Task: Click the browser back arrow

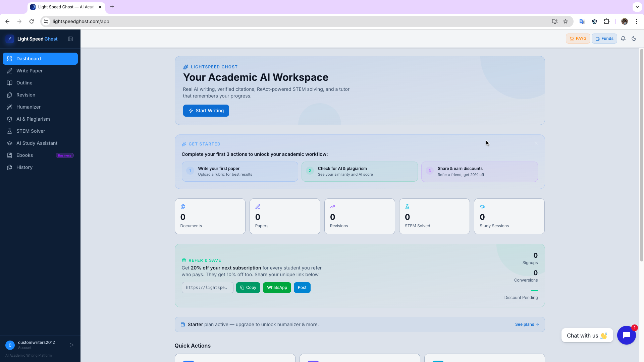Action: [x=7, y=21]
